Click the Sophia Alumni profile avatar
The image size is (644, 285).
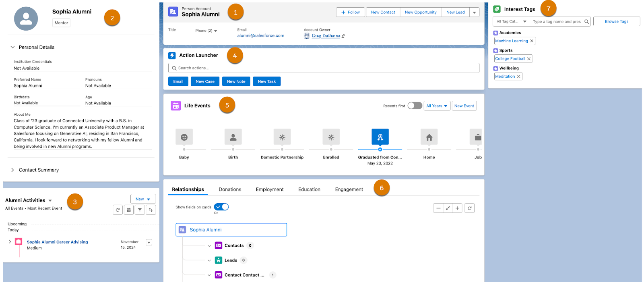click(x=26, y=19)
